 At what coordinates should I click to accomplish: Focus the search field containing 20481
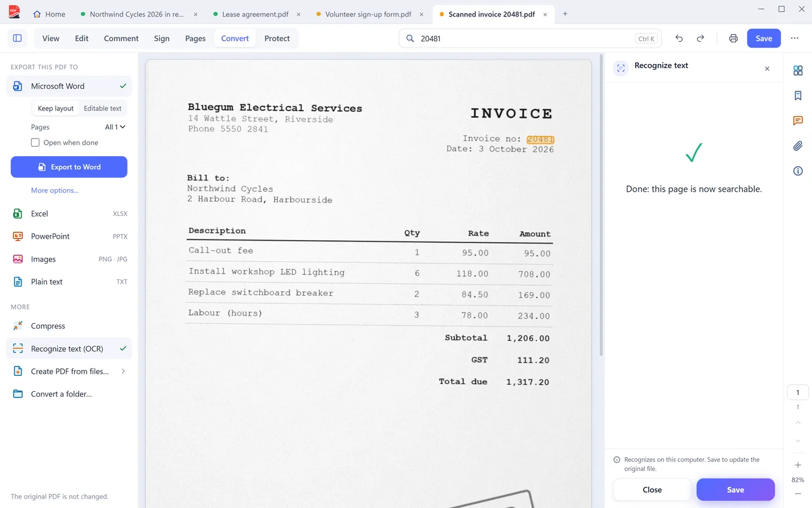point(530,39)
